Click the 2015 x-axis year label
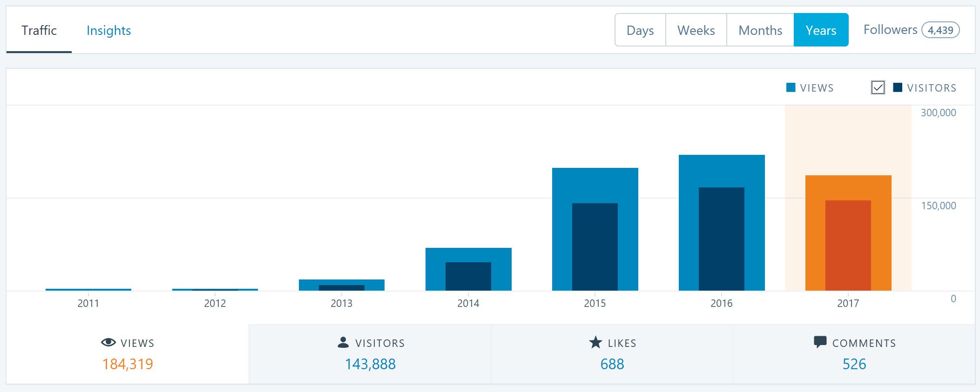The height and width of the screenshot is (392, 980). [595, 303]
